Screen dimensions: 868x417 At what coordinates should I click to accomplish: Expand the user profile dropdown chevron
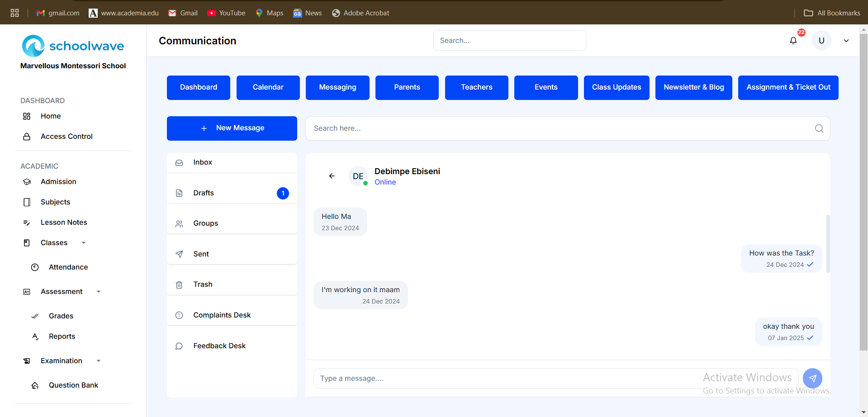[846, 41]
